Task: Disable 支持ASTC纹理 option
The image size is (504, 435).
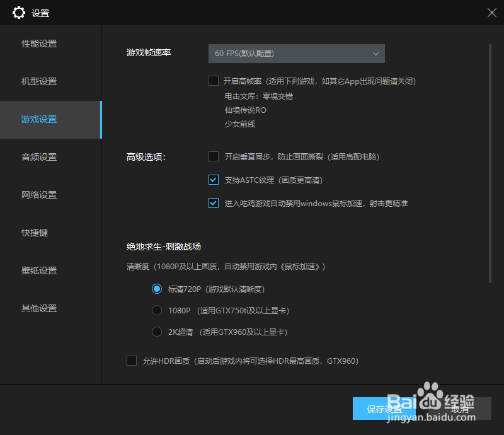Action: (x=214, y=180)
